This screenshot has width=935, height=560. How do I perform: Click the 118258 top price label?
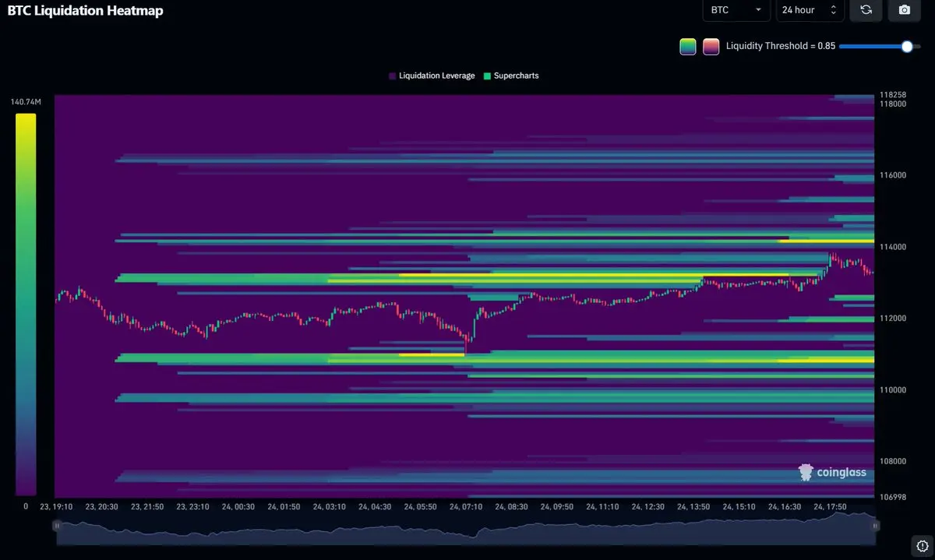click(x=893, y=94)
